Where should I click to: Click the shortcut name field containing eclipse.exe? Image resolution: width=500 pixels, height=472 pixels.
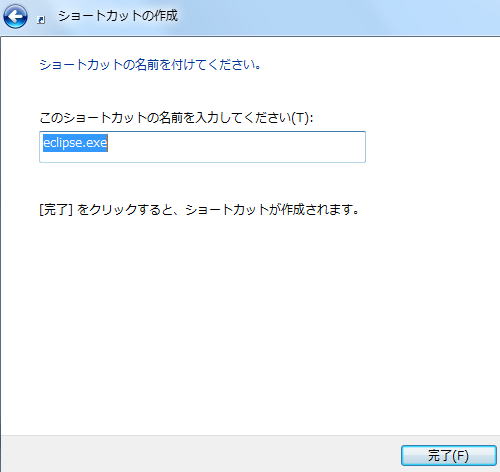pyautogui.click(x=202, y=147)
